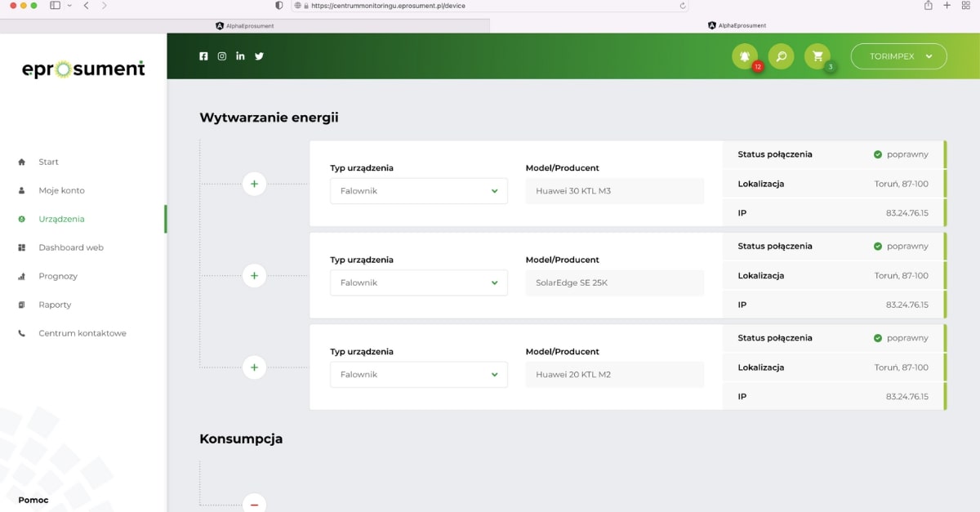This screenshot has width=980, height=512.
Task: Click plus button beside Huawei 30 KTL M3
Action: [x=254, y=185]
